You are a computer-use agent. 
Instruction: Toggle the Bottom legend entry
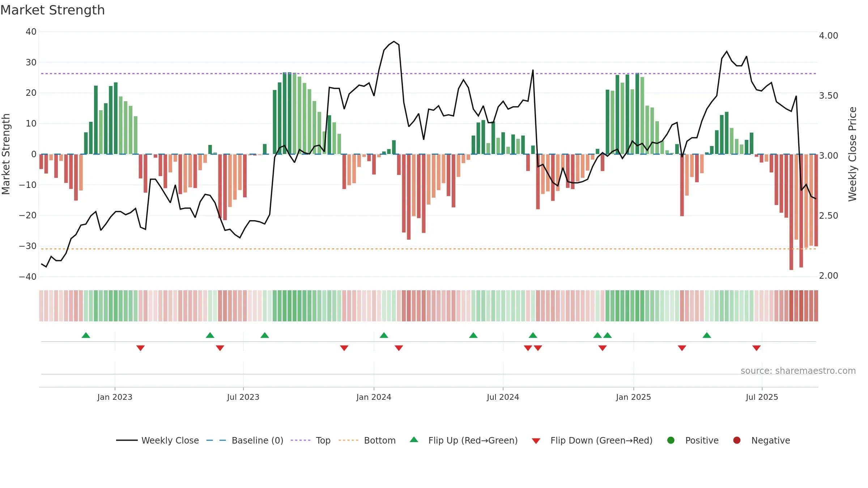click(x=367, y=440)
